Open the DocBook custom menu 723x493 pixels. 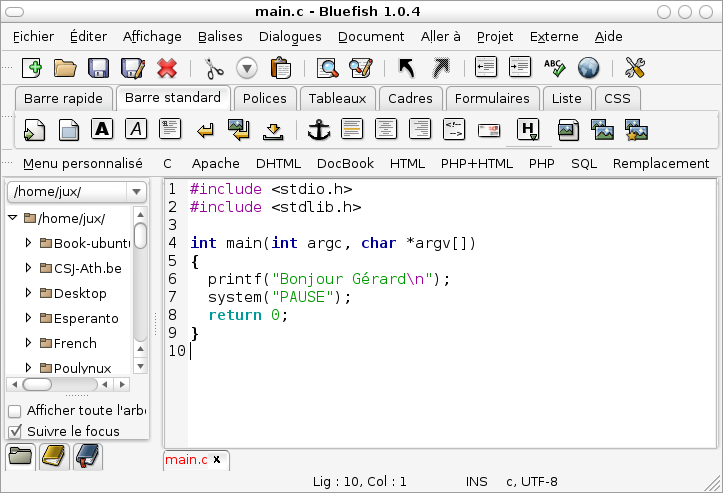click(x=345, y=163)
